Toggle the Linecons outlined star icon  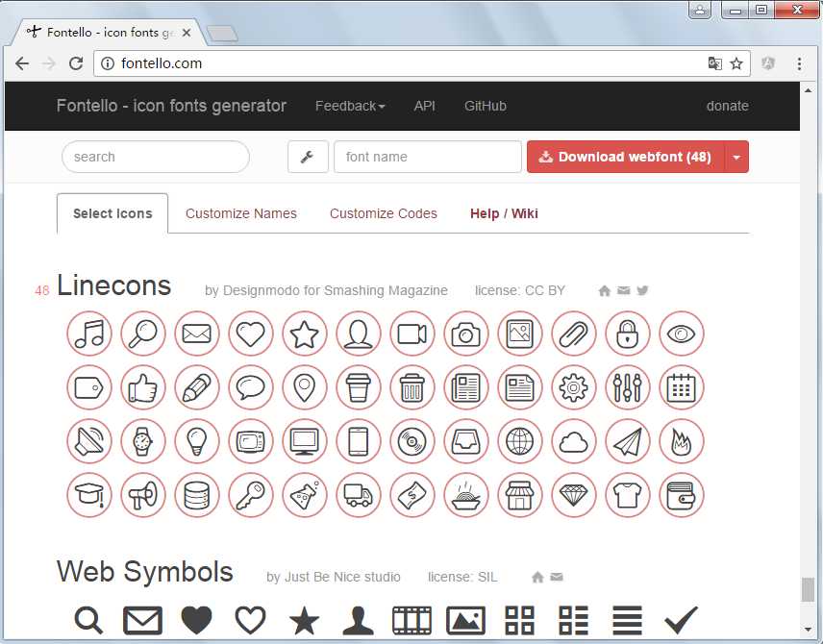[x=305, y=334]
